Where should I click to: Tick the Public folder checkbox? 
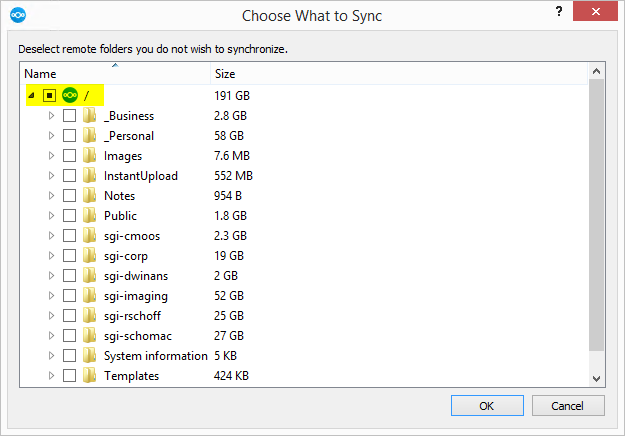tap(69, 216)
